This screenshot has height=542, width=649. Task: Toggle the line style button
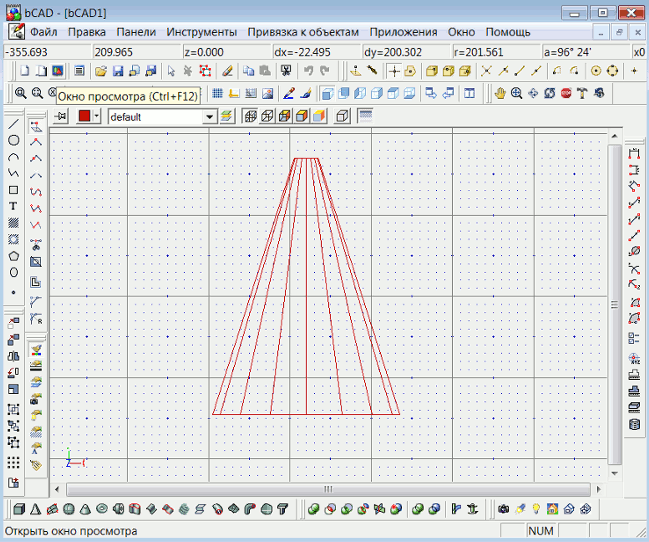click(365, 116)
